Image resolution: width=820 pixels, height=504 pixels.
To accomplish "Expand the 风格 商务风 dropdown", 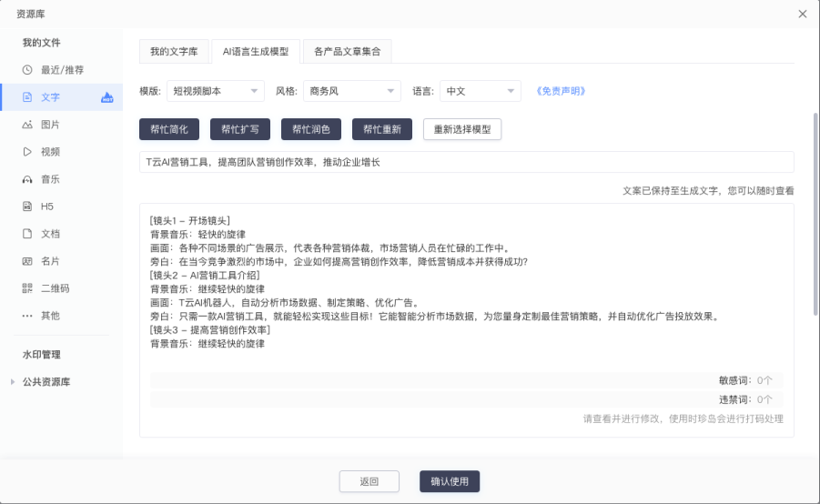I will [351, 91].
